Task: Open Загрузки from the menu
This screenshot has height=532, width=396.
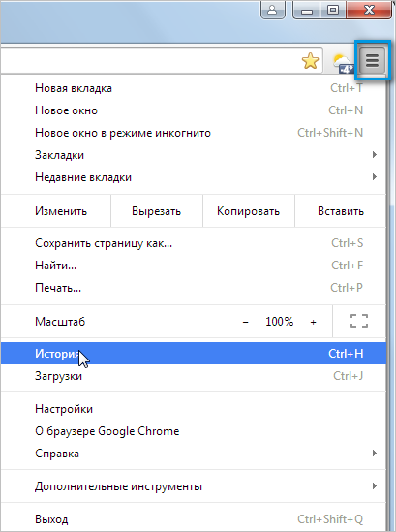Action: pos(194,376)
